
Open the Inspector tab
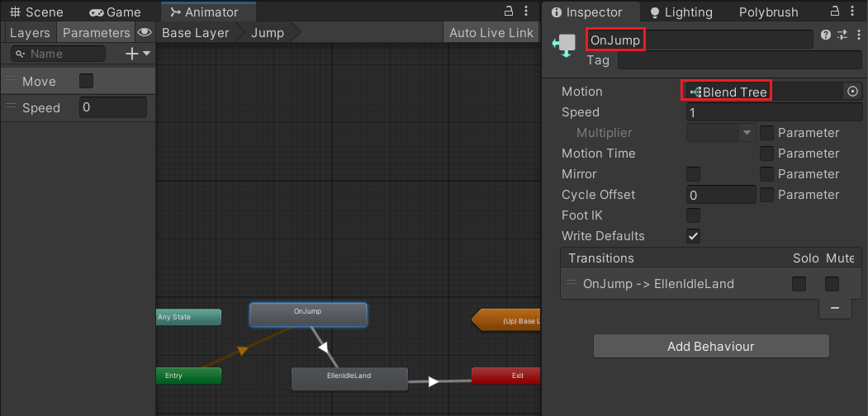[x=586, y=12]
